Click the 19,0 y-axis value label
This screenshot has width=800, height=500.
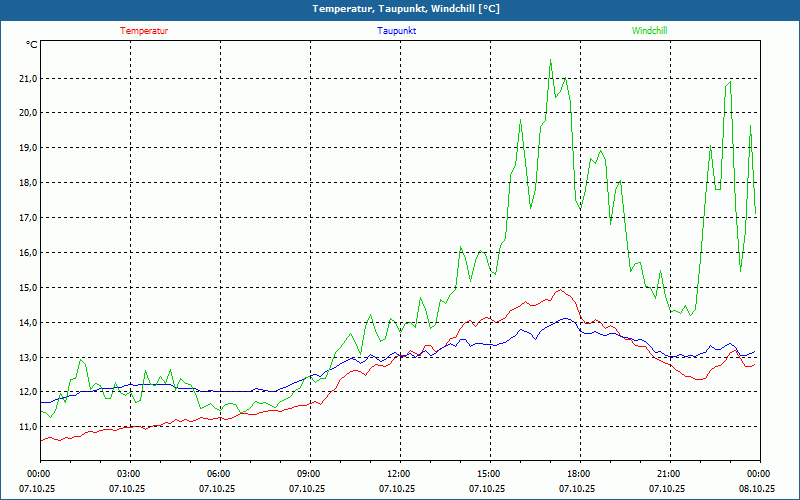[x=27, y=148]
